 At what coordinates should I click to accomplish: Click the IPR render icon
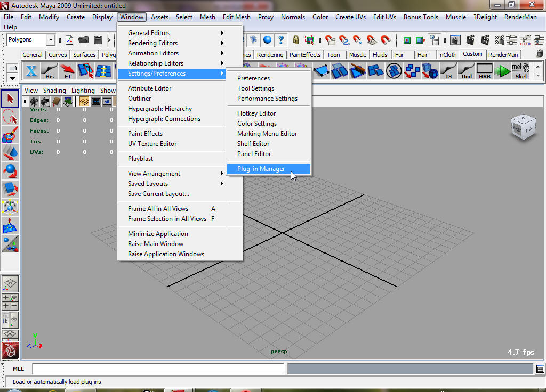(485, 40)
